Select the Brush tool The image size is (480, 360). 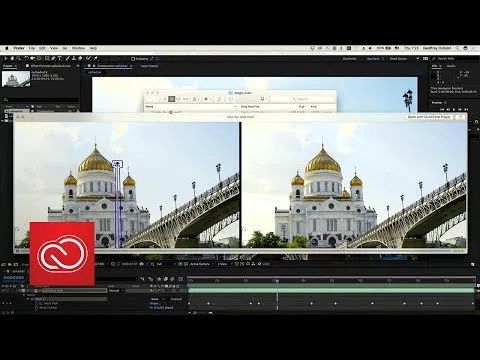pyautogui.click(x=68, y=58)
